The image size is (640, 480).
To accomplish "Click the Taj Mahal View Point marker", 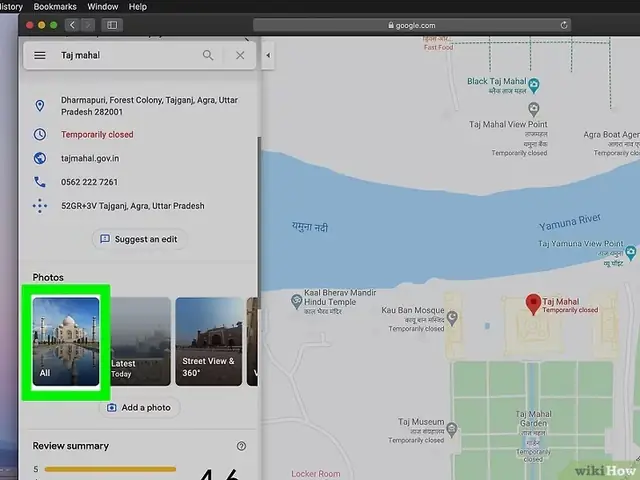I will coord(533,109).
